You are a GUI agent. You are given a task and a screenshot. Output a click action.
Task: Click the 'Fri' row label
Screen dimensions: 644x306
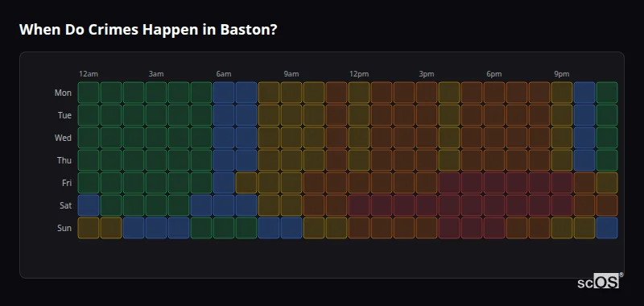[x=67, y=183]
